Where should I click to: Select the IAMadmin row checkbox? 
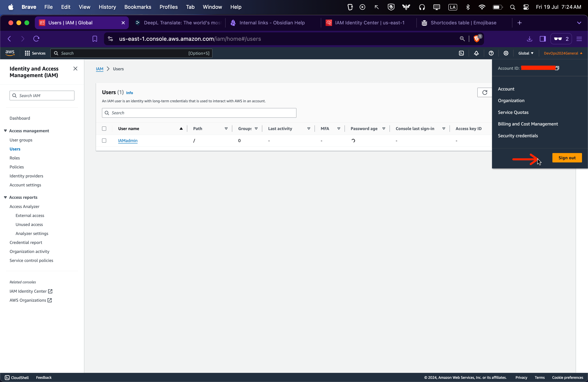(104, 141)
